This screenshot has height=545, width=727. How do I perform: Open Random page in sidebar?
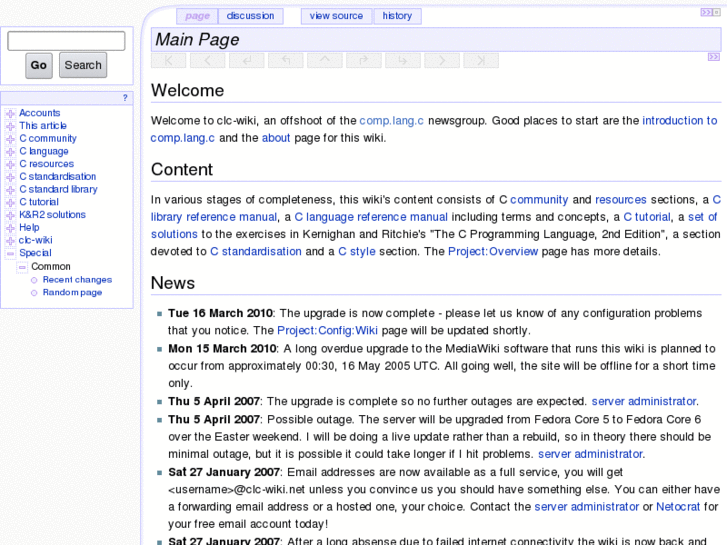click(x=72, y=293)
